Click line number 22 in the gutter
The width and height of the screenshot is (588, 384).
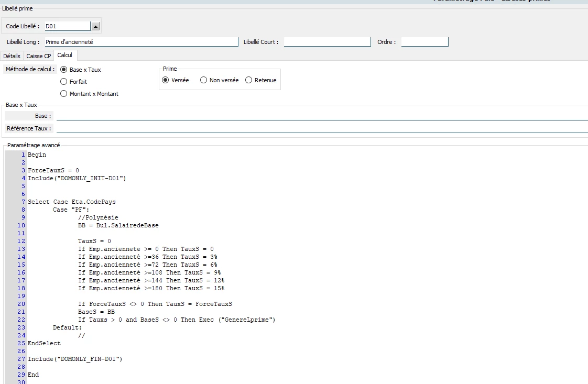click(x=21, y=320)
